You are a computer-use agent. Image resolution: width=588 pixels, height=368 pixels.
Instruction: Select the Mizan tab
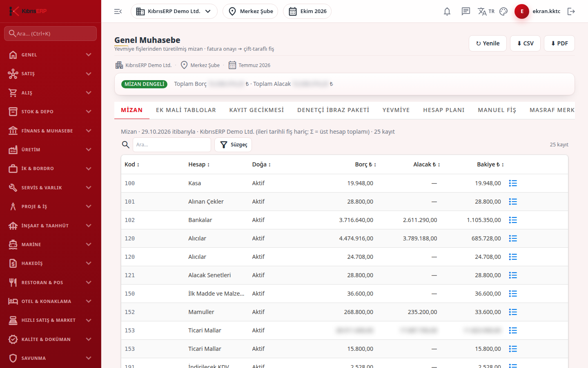coord(132,110)
